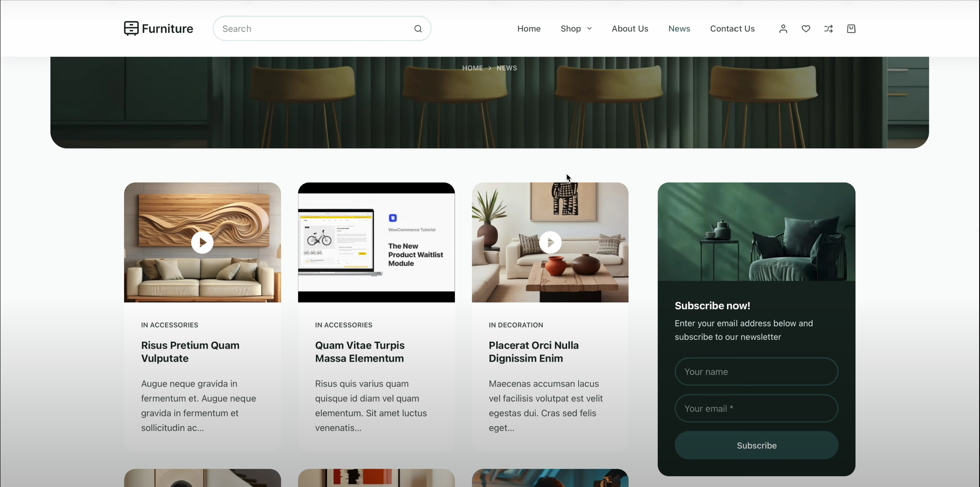This screenshot has height=487, width=980.
Task: Click the Furniture logo icon
Action: pyautogui.click(x=131, y=28)
